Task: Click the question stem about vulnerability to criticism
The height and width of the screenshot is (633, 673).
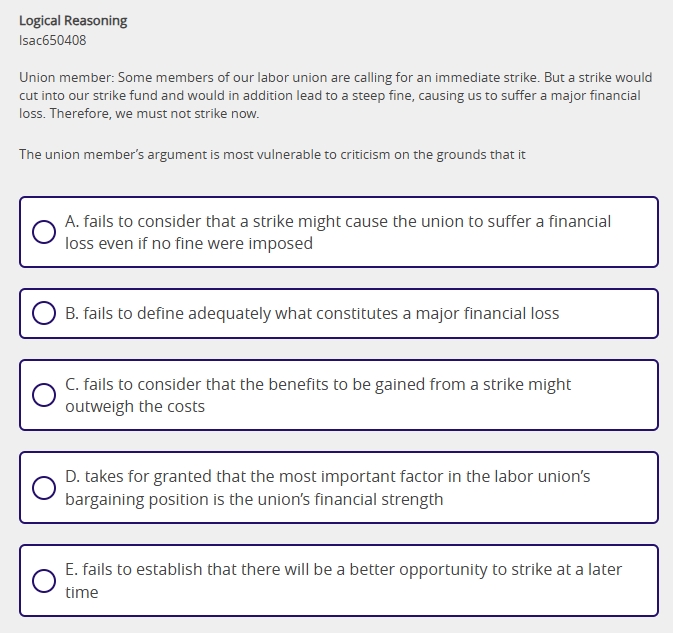Action: click(x=272, y=155)
